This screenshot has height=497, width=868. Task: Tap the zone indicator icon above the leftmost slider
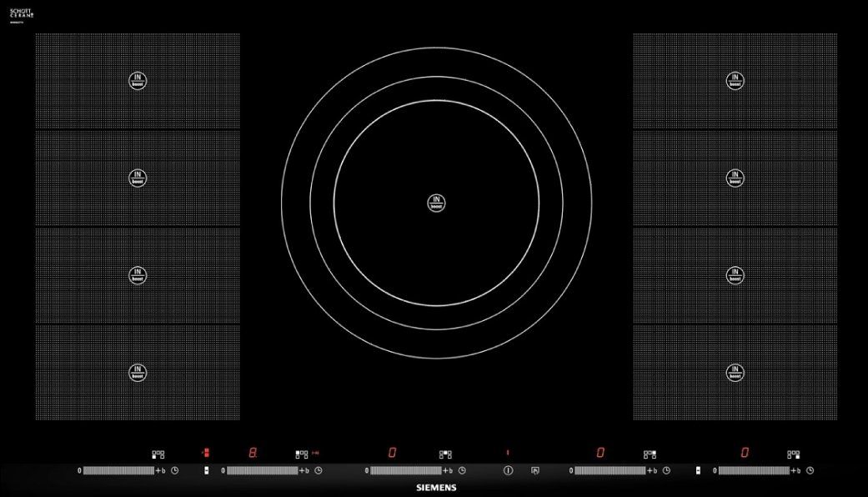[158, 454]
